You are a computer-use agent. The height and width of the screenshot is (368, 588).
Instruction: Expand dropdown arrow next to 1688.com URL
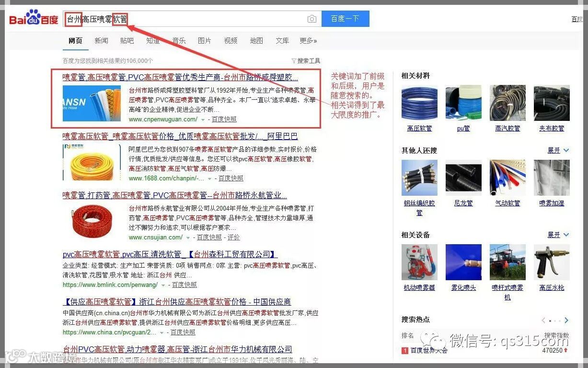(x=210, y=178)
